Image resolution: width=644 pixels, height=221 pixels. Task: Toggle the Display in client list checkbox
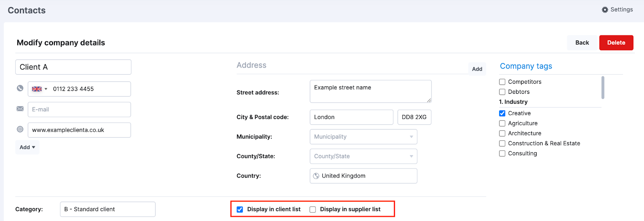[240, 209]
